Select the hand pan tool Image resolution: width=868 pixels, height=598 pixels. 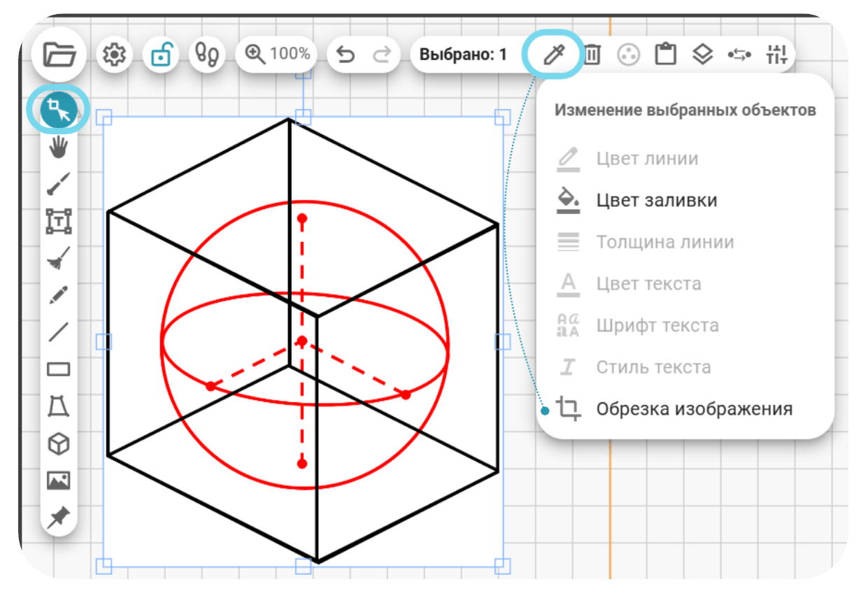pos(59,148)
